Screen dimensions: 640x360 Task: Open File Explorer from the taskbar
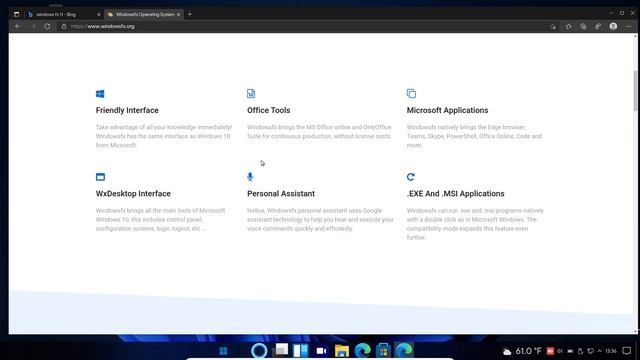click(342, 351)
